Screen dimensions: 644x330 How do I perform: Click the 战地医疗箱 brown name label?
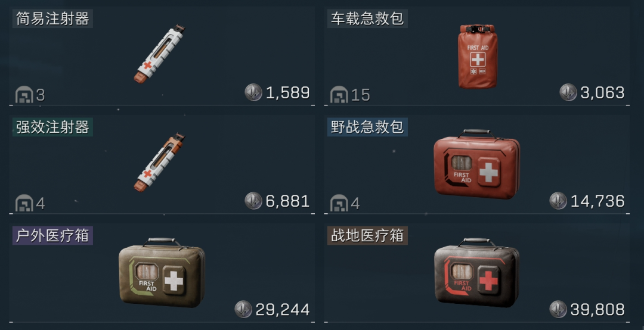(x=367, y=236)
